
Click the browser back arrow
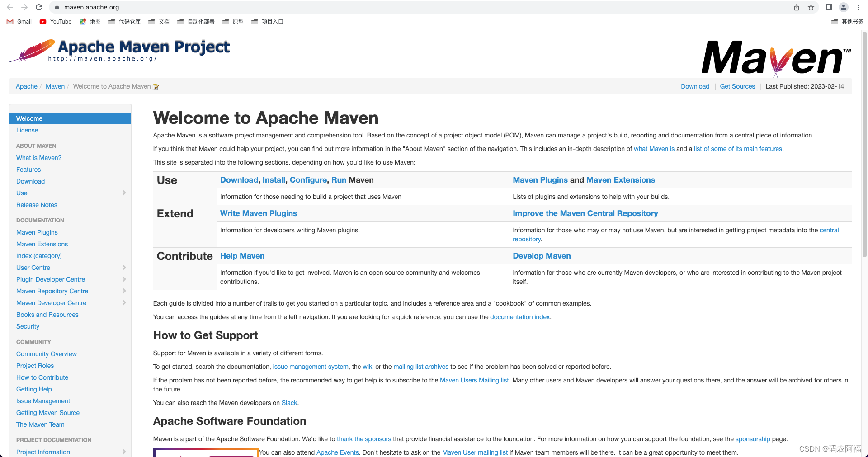click(x=10, y=7)
